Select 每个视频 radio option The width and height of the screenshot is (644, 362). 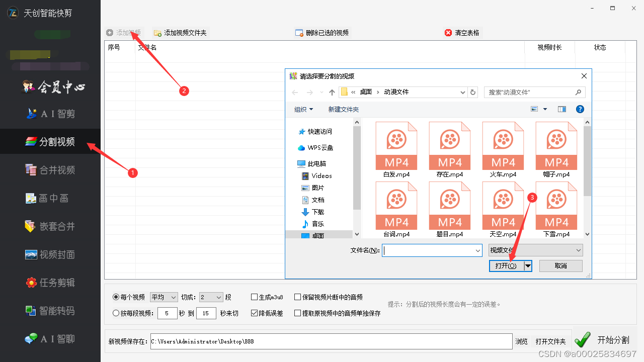(x=129, y=297)
